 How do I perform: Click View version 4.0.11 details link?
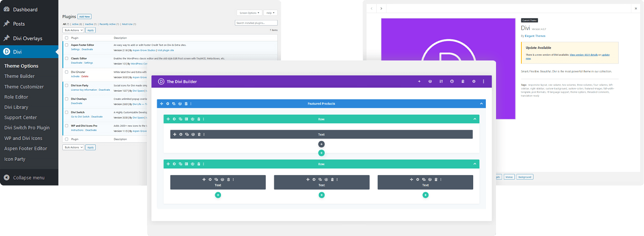584,55
